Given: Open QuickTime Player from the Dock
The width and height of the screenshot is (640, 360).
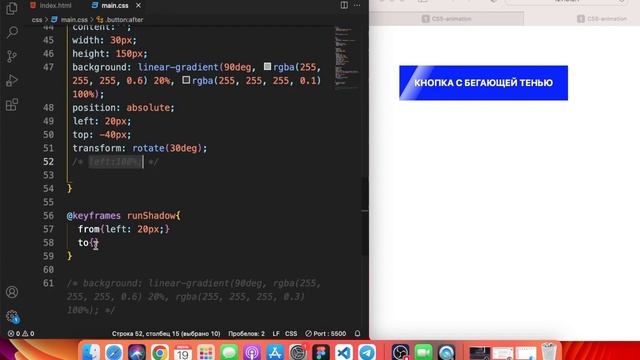Looking at the screenshot, I should tap(447, 352).
